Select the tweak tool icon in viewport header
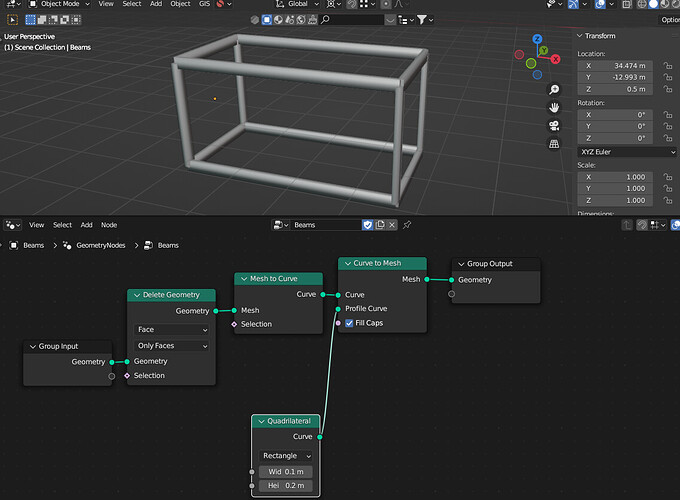 tap(13, 20)
